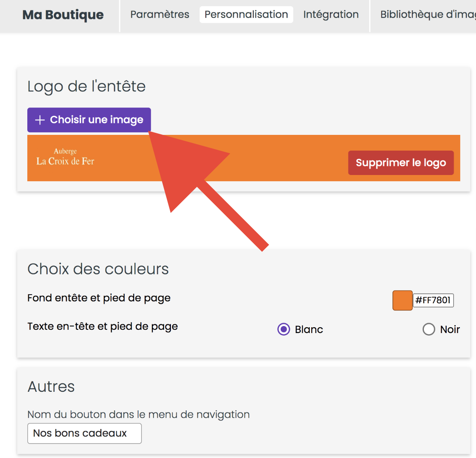Open the orange header color swatch

pos(402,300)
